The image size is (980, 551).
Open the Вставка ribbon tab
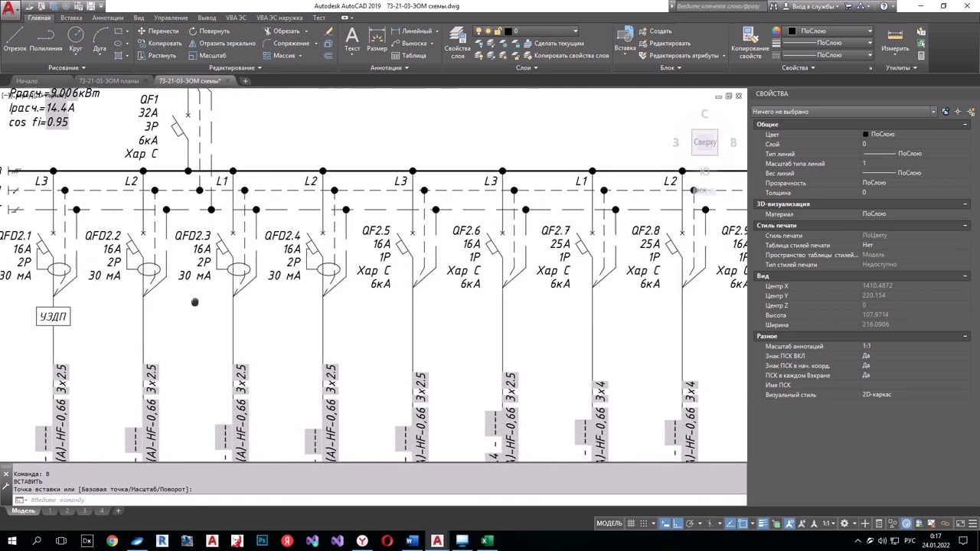click(x=71, y=18)
